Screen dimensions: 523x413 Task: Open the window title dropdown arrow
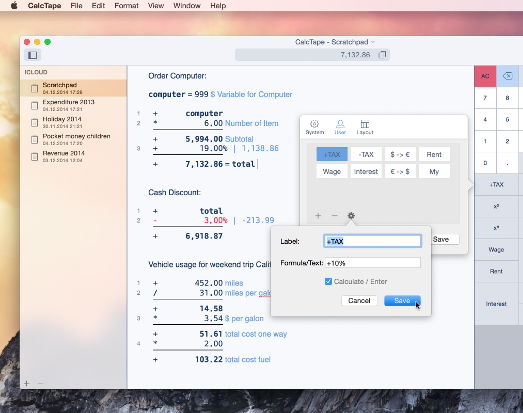[373, 42]
